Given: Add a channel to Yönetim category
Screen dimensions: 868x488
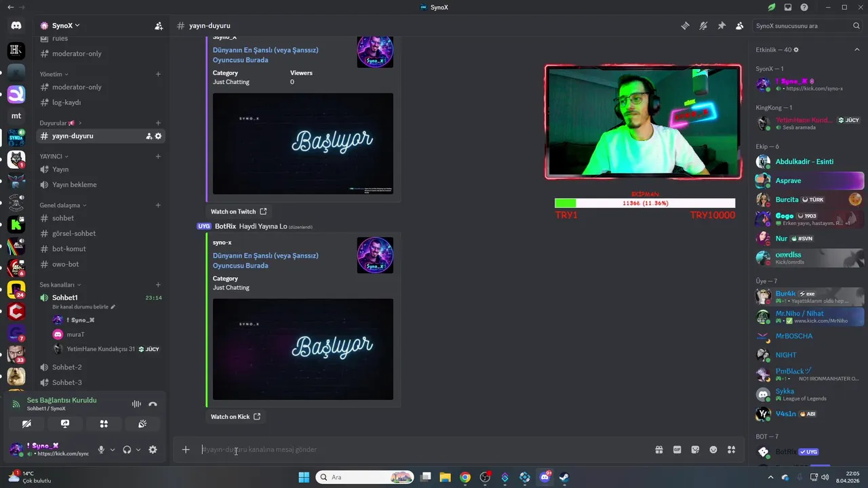Looking at the screenshot, I should click(x=158, y=74).
